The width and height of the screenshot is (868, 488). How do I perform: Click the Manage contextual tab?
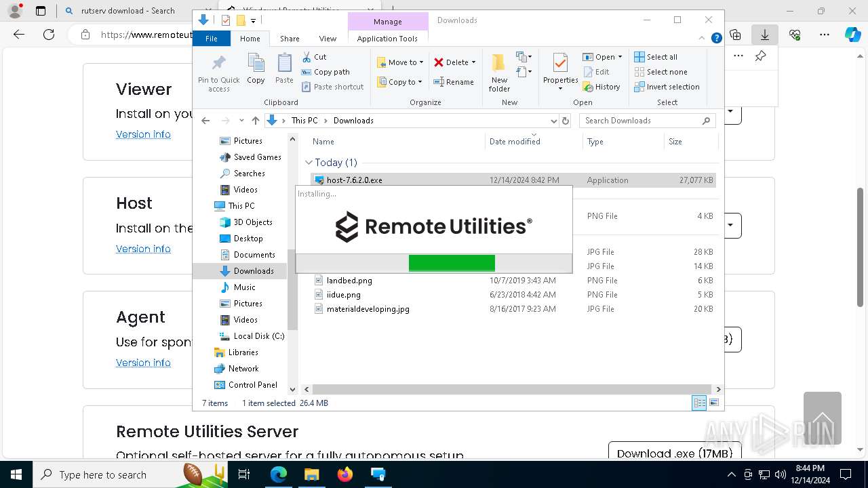388,22
